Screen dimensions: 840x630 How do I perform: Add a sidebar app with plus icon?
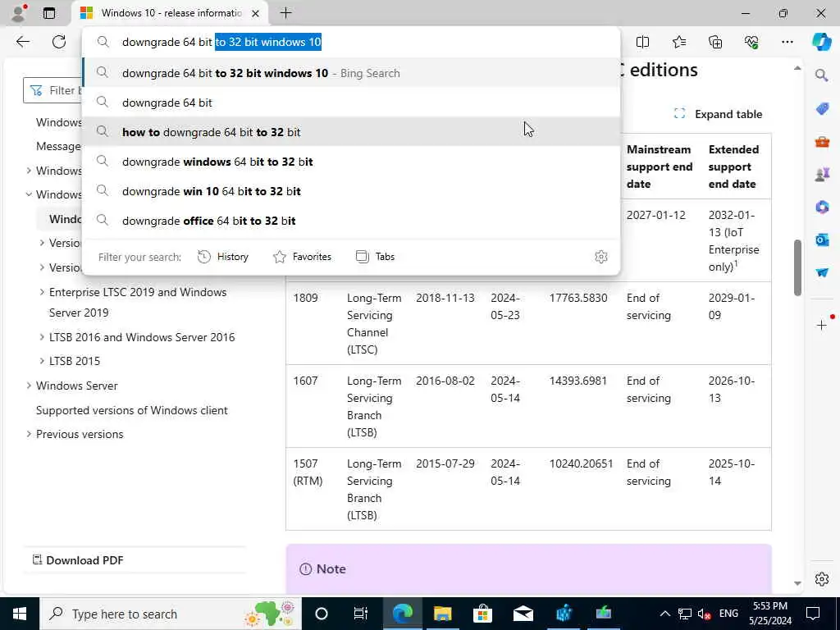(822, 325)
